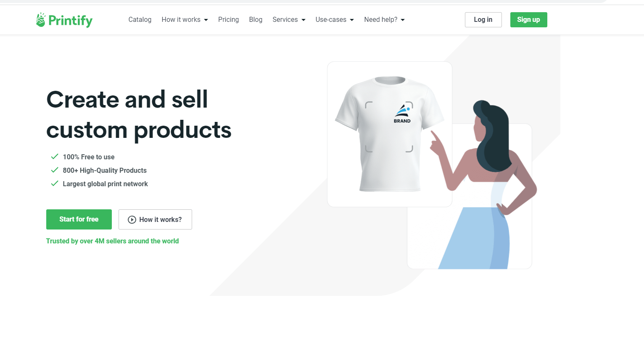The image size is (644, 343).
Task: Click the play icon in How it works button
Action: 132,219
